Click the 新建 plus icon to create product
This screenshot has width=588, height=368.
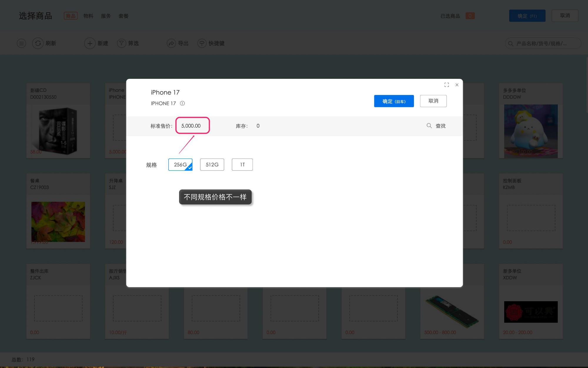point(90,43)
